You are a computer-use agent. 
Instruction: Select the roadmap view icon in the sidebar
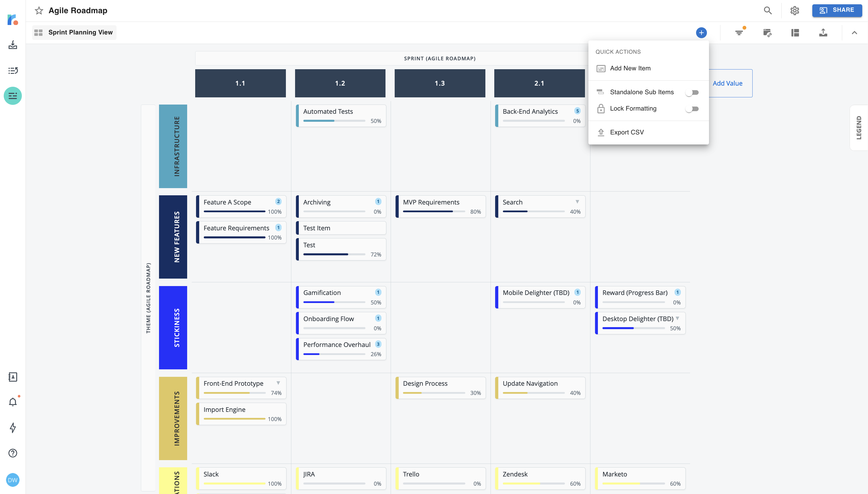[13, 96]
